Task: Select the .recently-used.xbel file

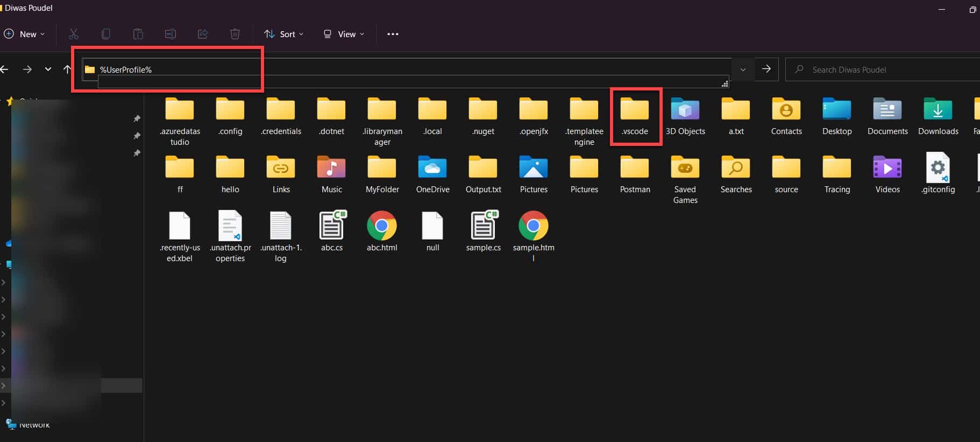Action: click(180, 237)
